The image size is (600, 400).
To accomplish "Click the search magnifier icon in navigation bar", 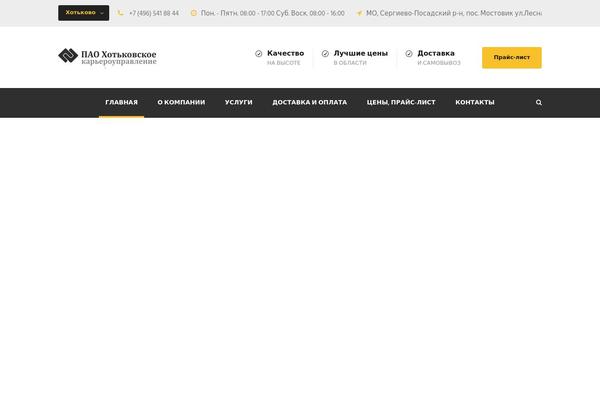I will click(539, 103).
